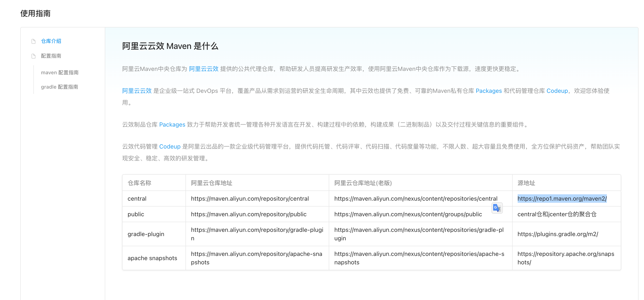Click https://plugins.gradle.org/m2/ source address
The height and width of the screenshot is (300, 644).
(x=558, y=234)
